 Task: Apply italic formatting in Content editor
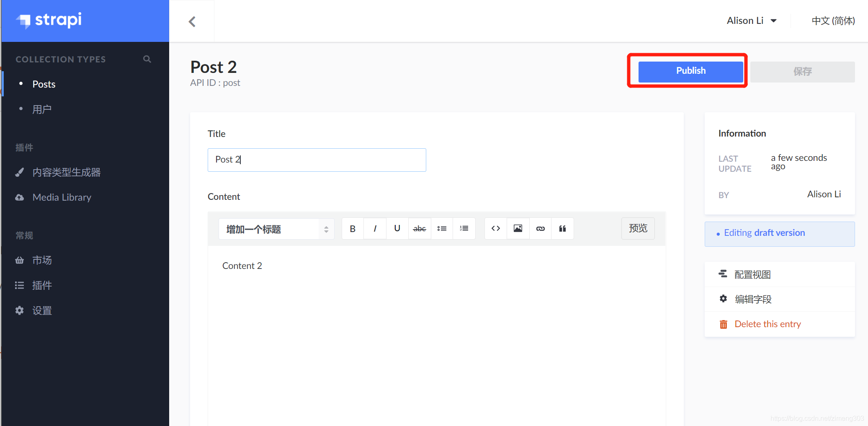(x=375, y=229)
